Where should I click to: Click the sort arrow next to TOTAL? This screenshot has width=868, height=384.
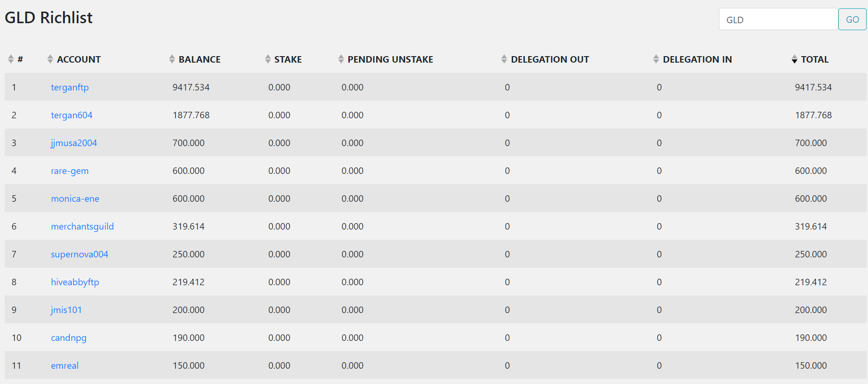[794, 59]
